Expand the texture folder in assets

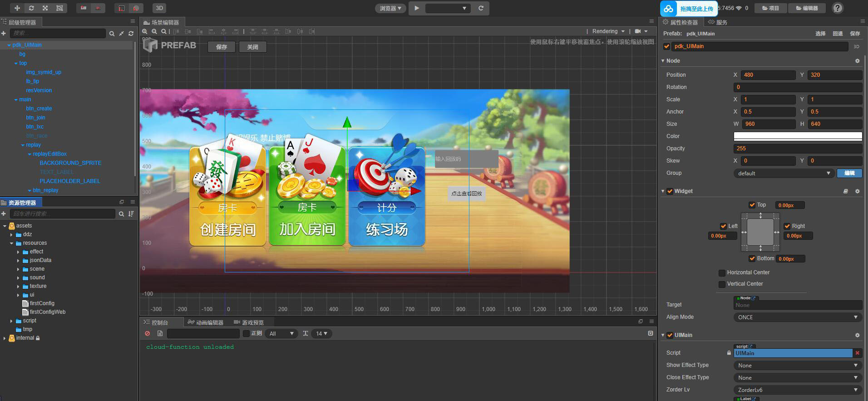coord(19,286)
